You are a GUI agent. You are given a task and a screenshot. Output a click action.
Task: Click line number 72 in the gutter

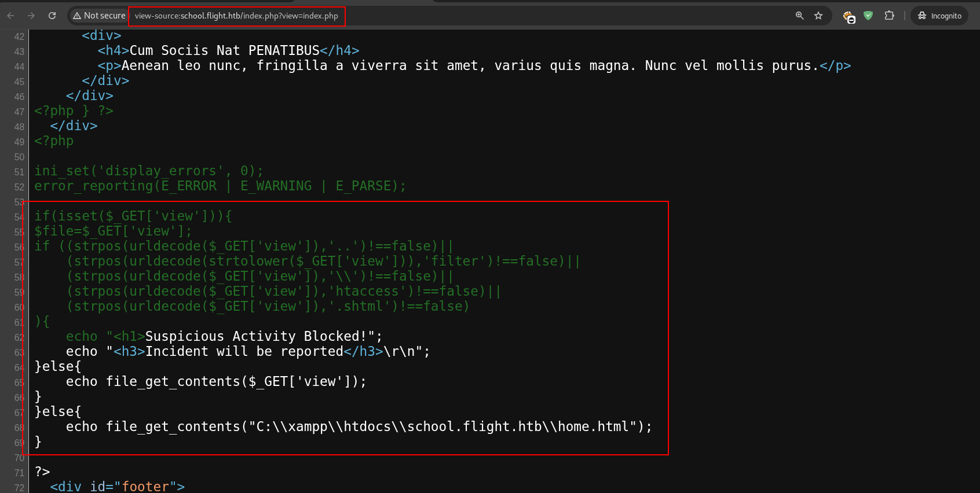point(19,488)
